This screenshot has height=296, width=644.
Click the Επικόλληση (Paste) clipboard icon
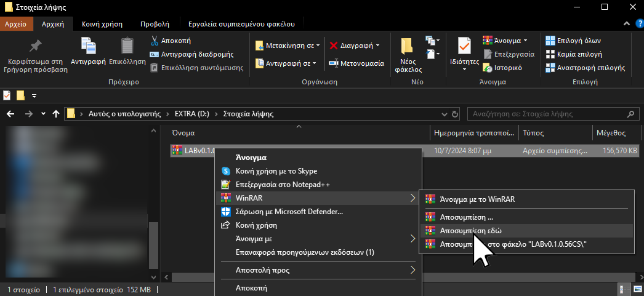pyautogui.click(x=127, y=47)
